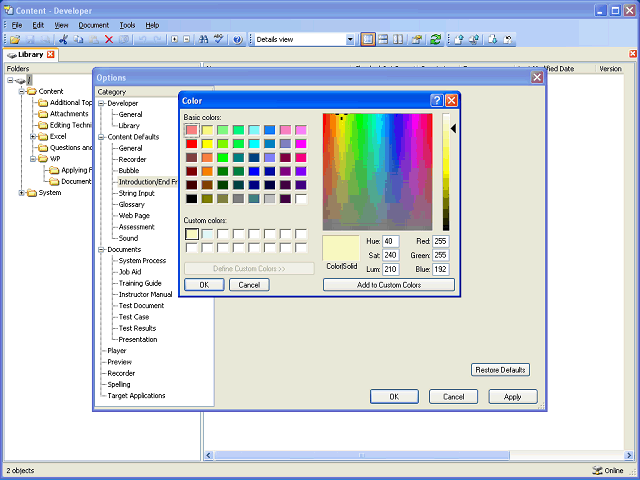Click the Hue input field
The width and height of the screenshot is (640, 480).
point(391,241)
